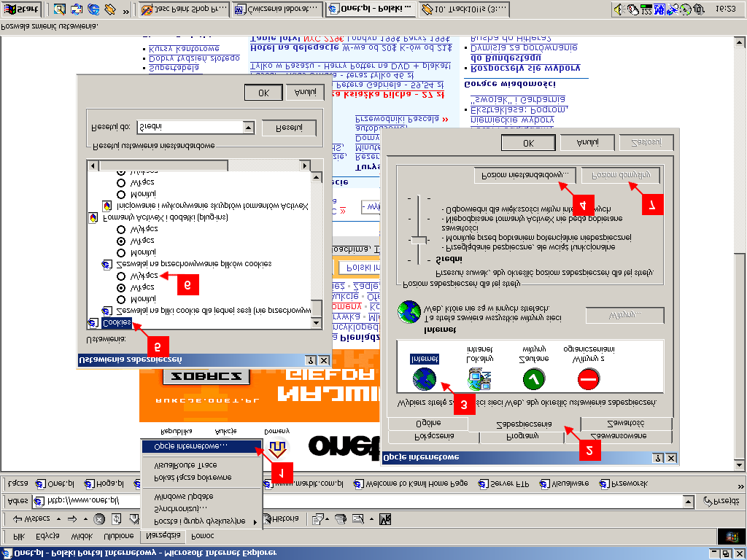
Task: Select Monituj under przechowywanie plików cookies
Action: (121, 253)
